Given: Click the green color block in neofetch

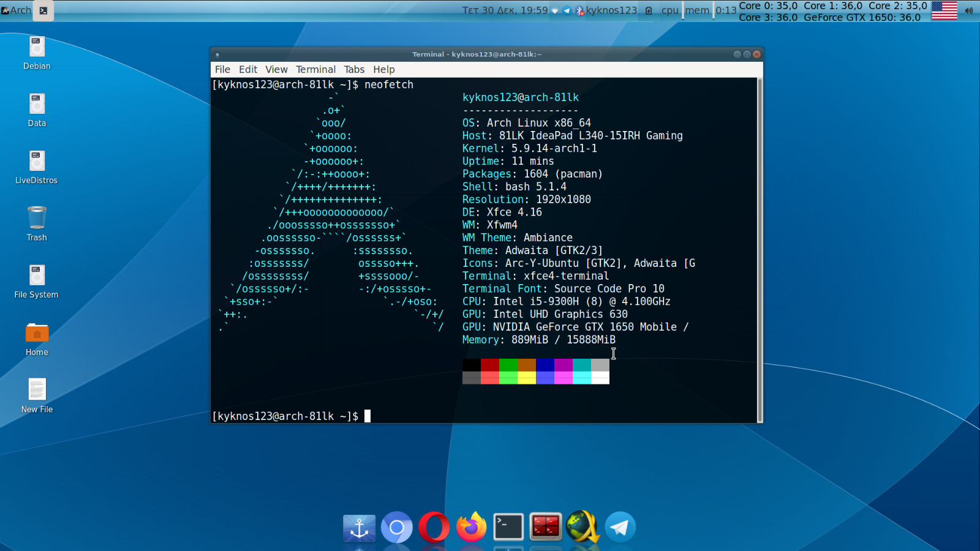Looking at the screenshot, I should [x=508, y=365].
